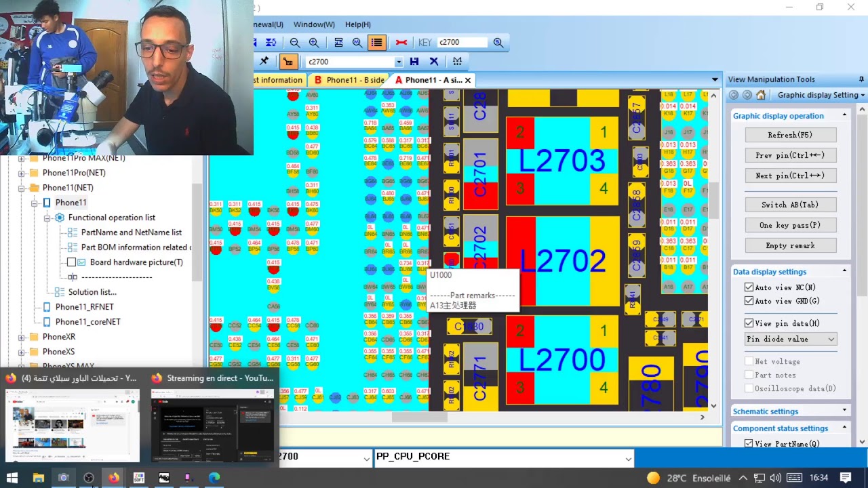Click the Empty remark button
This screenshot has height=488, width=868.
click(790, 245)
